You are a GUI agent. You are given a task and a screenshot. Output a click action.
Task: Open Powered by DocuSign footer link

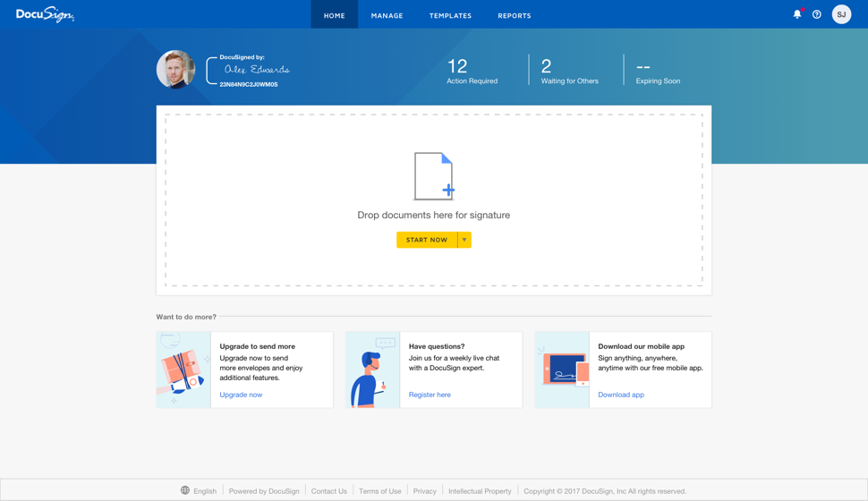(264, 491)
